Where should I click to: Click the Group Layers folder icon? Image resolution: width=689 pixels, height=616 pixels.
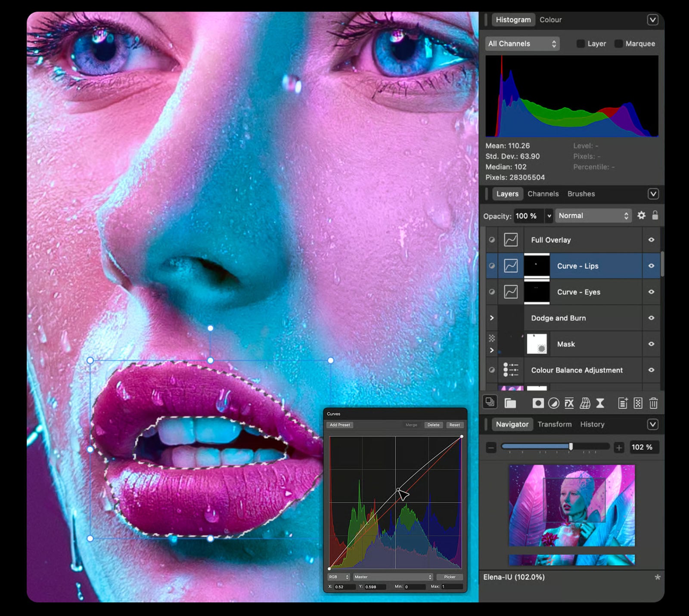pyautogui.click(x=510, y=403)
